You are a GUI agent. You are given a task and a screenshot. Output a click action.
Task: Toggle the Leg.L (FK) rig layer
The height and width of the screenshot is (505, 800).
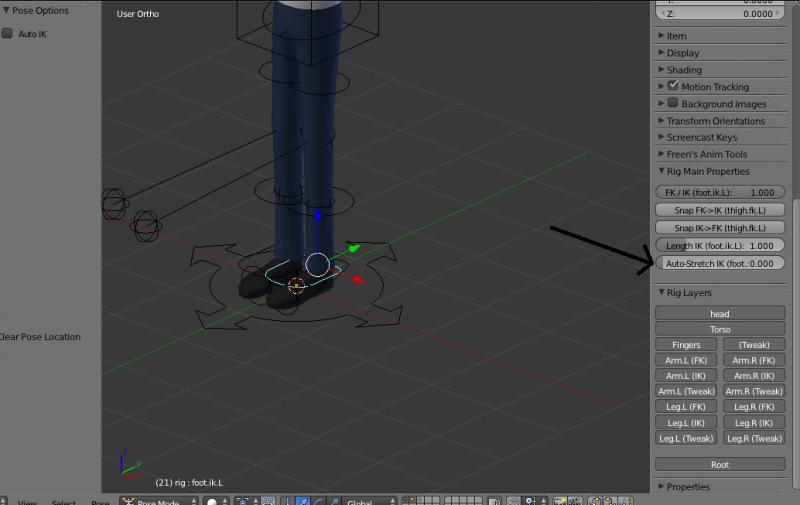[686, 407]
